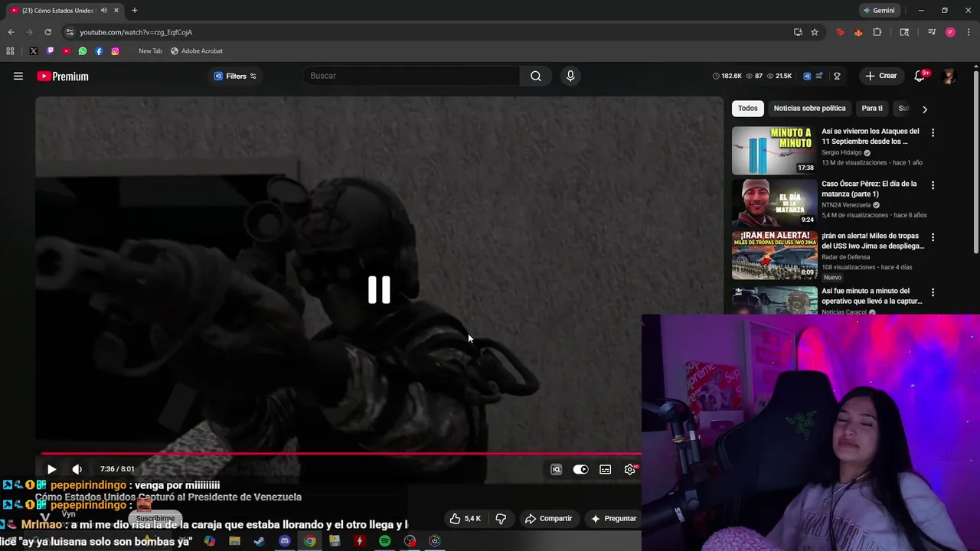
Task: Click the red video progress bar
Action: [341, 454]
